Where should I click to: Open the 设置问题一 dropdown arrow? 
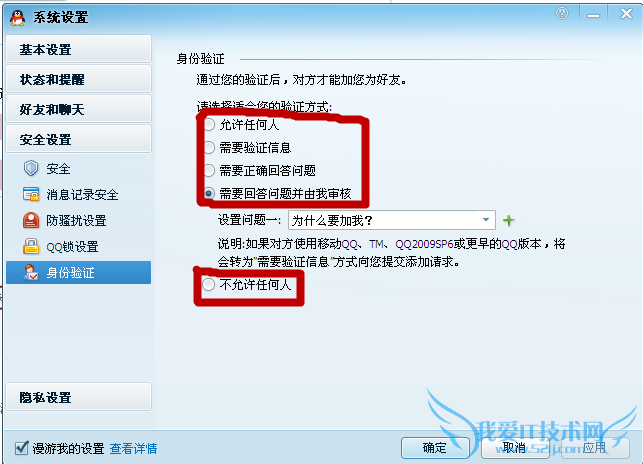click(486, 220)
